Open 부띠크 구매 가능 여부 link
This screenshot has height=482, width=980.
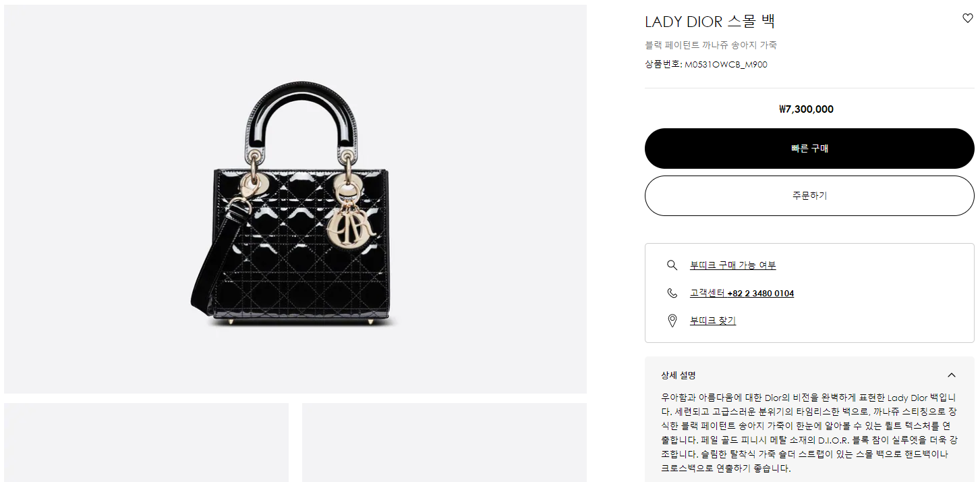[732, 265]
